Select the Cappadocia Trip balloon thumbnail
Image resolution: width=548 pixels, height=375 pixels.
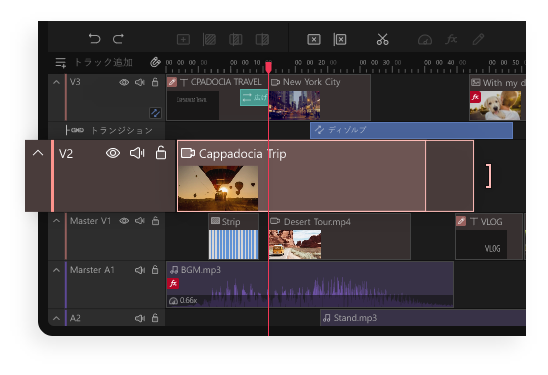tap(218, 188)
